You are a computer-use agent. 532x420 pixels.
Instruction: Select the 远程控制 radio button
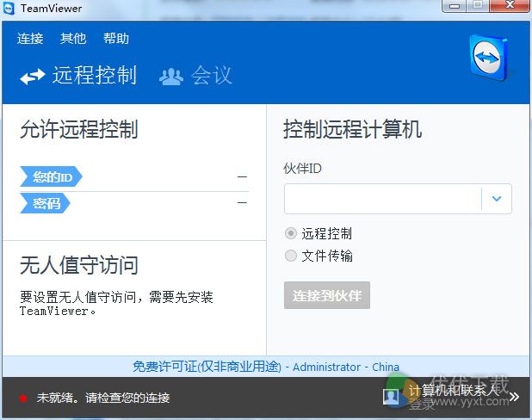[291, 233]
